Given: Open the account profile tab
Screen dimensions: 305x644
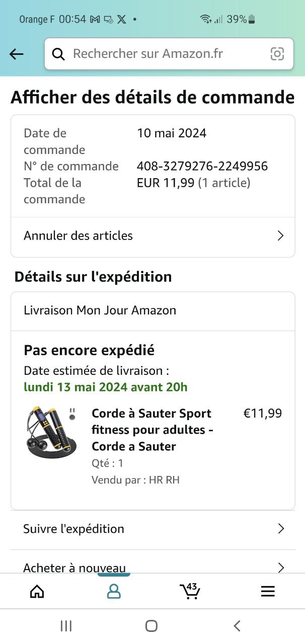Looking at the screenshot, I should 114,591.
